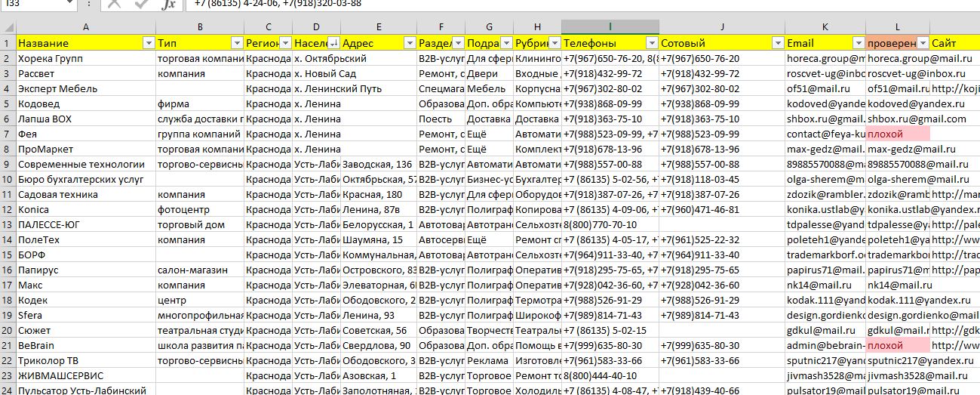Viewport: 980px width, 395px height.
Task: Expand the Name Box dropdown arrow
Action: tap(69, 4)
